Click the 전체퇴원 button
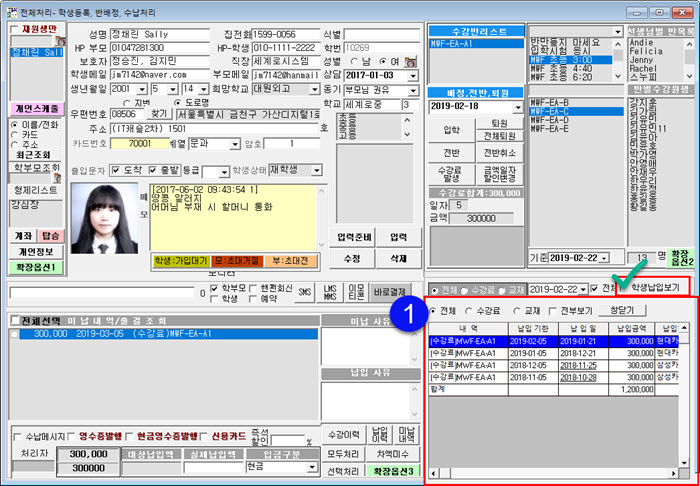This screenshot has width=700, height=486. click(499, 136)
